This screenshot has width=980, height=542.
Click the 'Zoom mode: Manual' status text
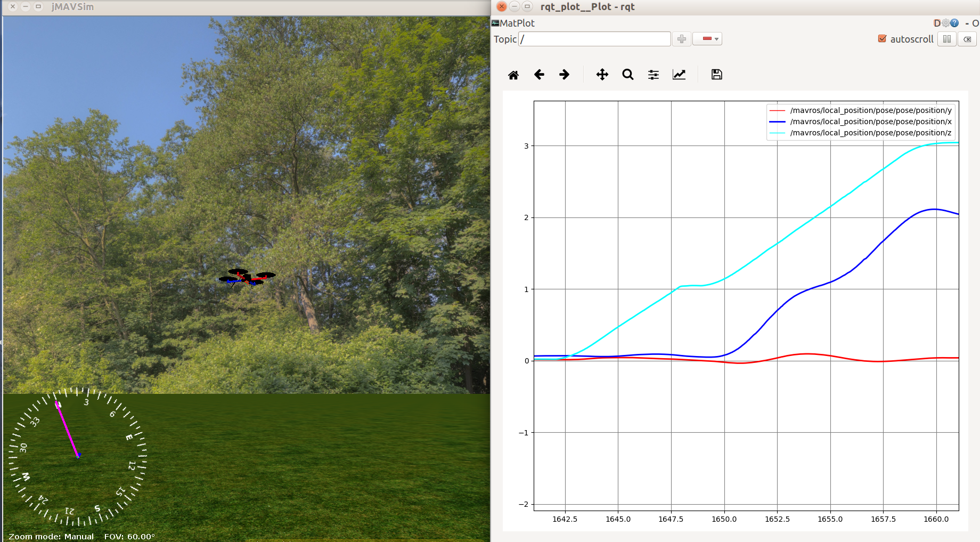tap(51, 536)
